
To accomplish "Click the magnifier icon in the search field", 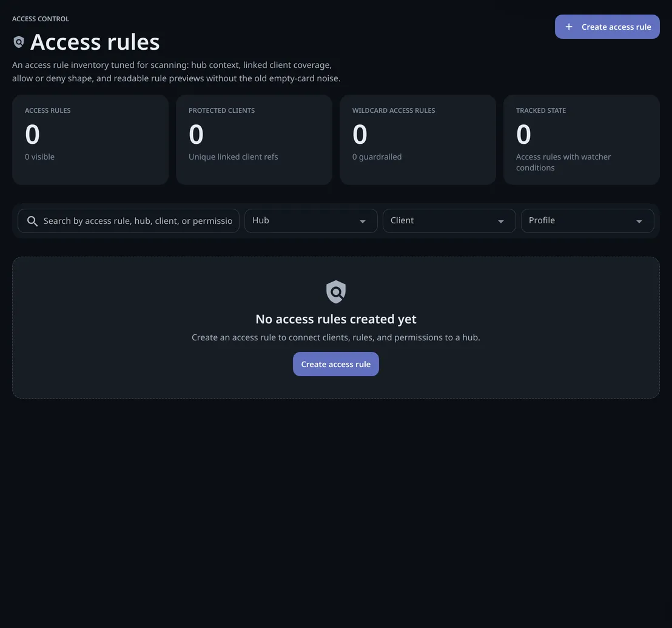I will pyautogui.click(x=32, y=221).
